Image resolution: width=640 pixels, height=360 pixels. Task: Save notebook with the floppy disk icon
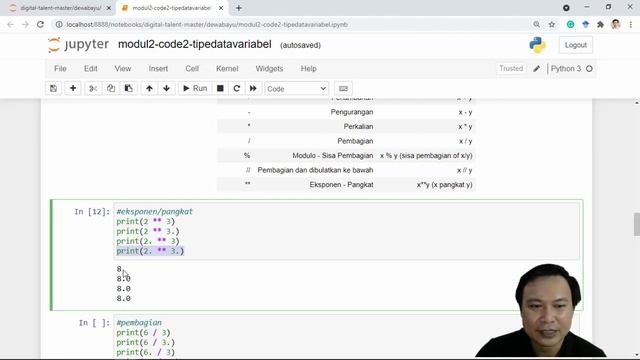[x=53, y=89]
